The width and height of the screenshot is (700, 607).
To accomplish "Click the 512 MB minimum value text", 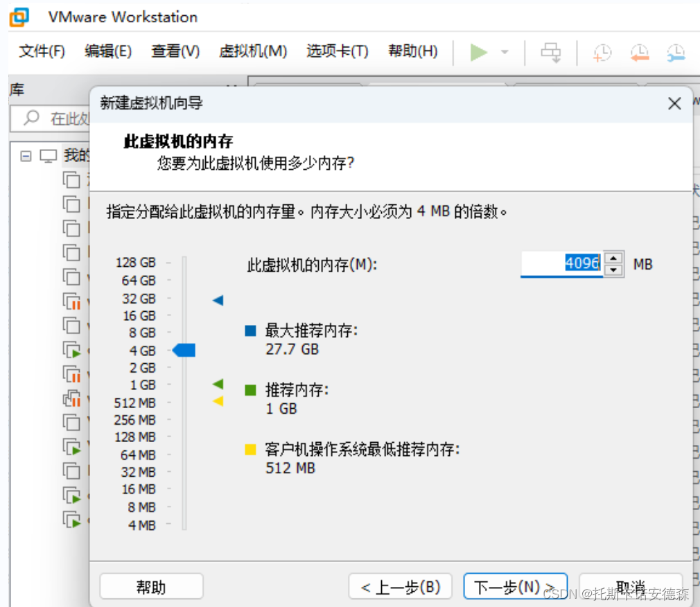I will click(x=290, y=468).
